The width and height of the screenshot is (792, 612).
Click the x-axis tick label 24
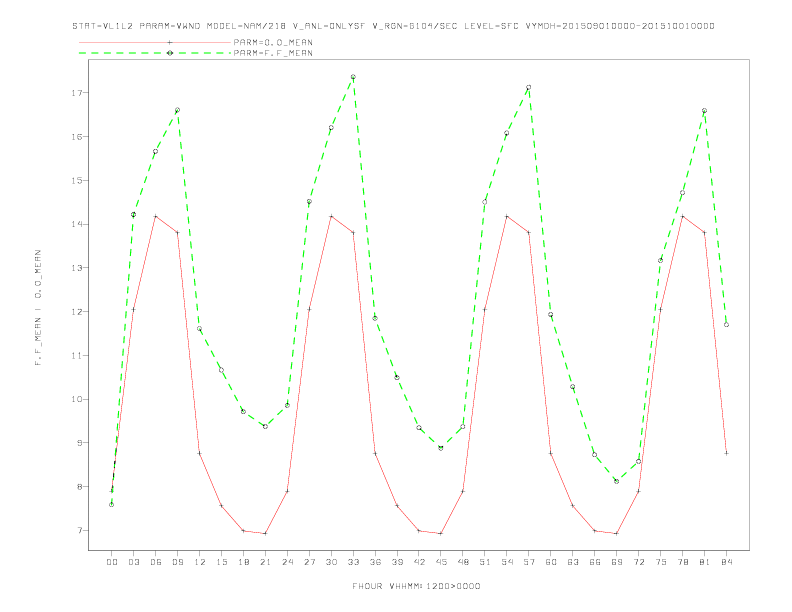(x=287, y=562)
